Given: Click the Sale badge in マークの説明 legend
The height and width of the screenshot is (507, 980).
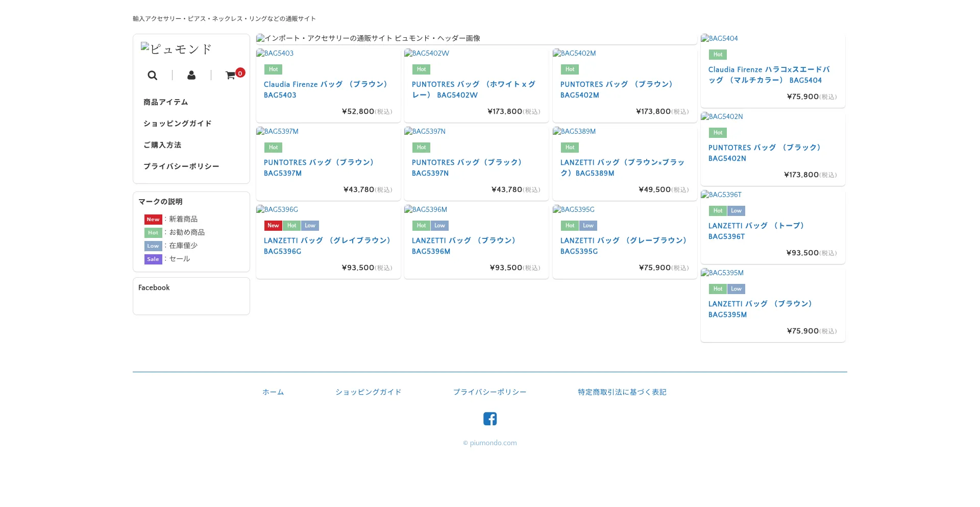Looking at the screenshot, I should (153, 259).
